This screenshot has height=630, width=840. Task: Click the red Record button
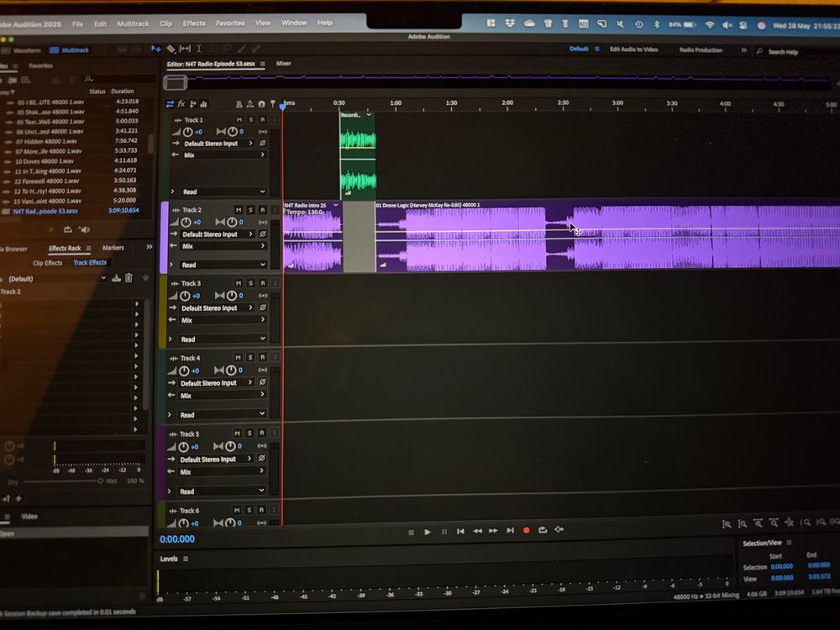tap(526, 530)
